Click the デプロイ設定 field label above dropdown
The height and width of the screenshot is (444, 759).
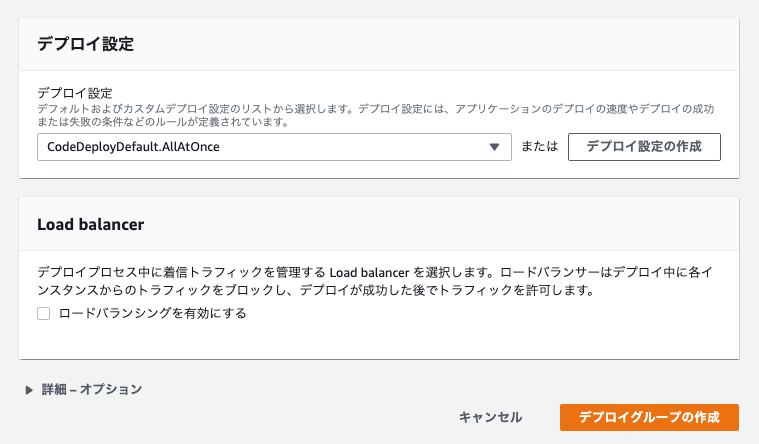coord(75,92)
